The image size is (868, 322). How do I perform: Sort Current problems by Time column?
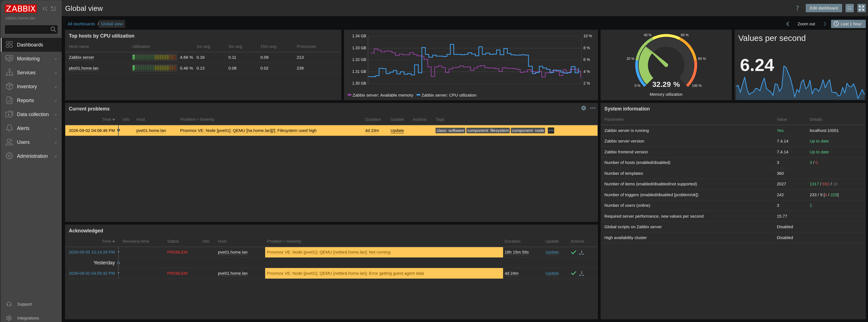(108, 119)
